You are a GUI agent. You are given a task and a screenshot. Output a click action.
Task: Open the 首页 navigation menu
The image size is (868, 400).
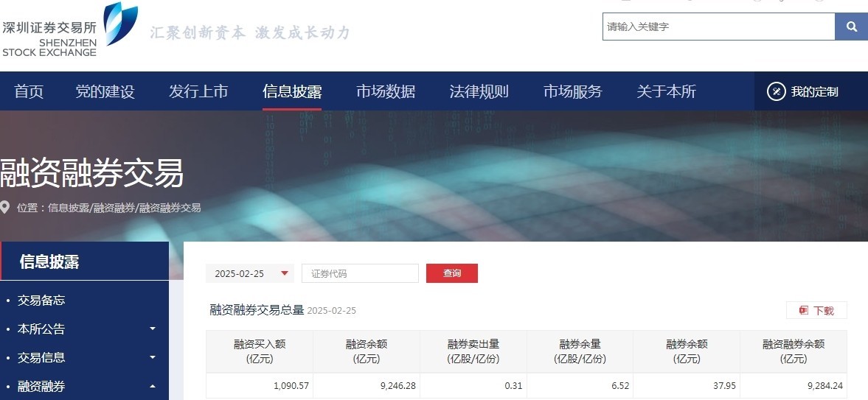29,91
